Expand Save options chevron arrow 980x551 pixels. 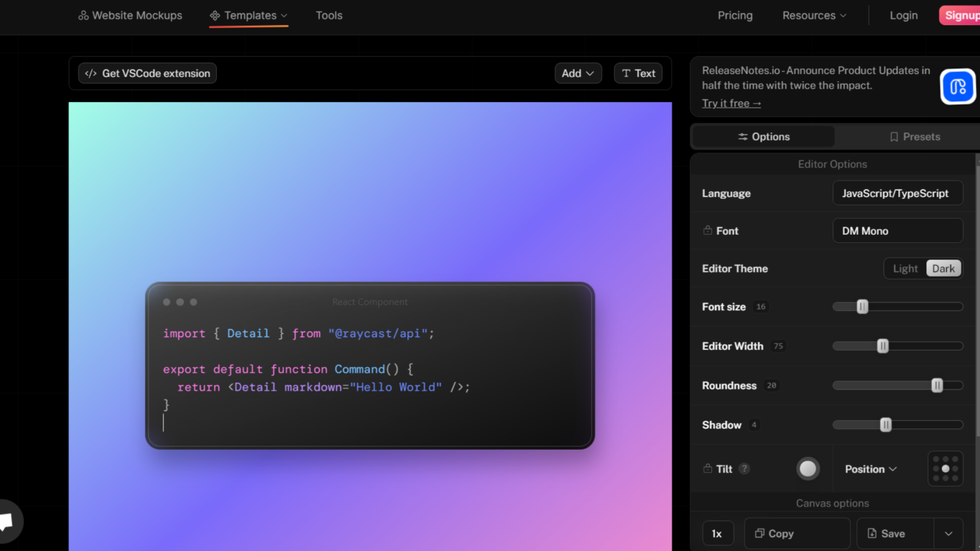949,534
